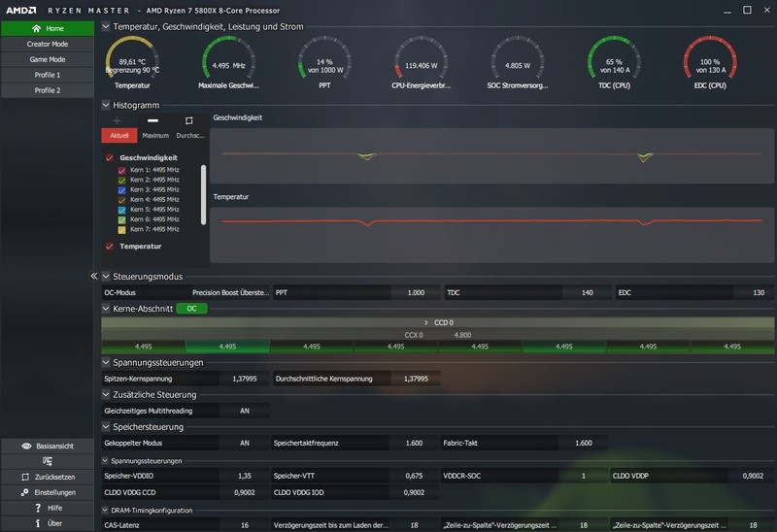Click the minus icon in histogram panel
This screenshot has height=532, width=777.
(152, 120)
